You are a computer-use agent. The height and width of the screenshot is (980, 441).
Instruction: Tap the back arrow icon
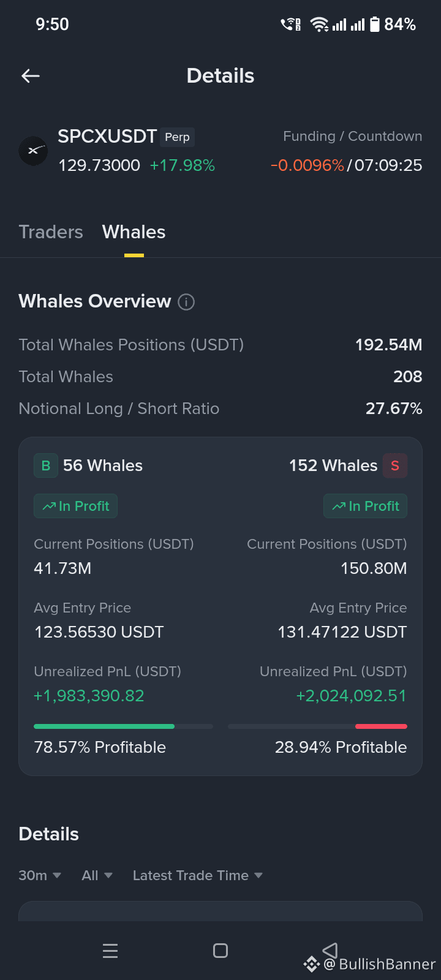coord(31,76)
